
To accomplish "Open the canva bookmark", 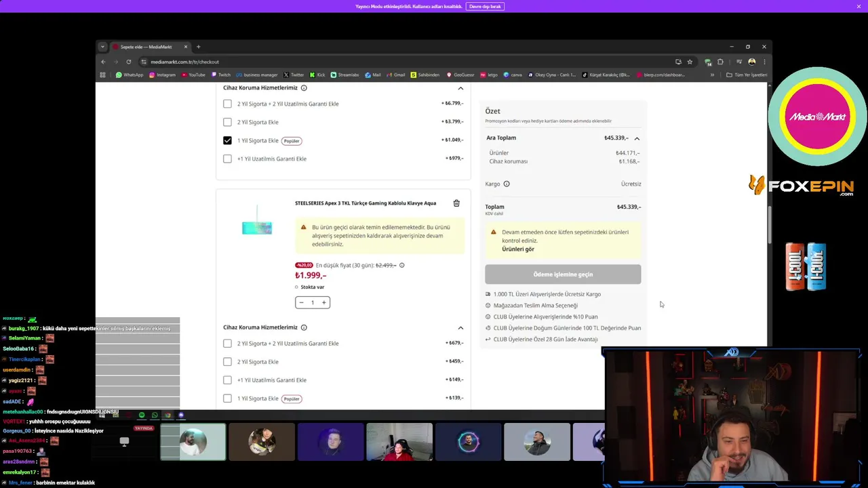I will pos(513,75).
